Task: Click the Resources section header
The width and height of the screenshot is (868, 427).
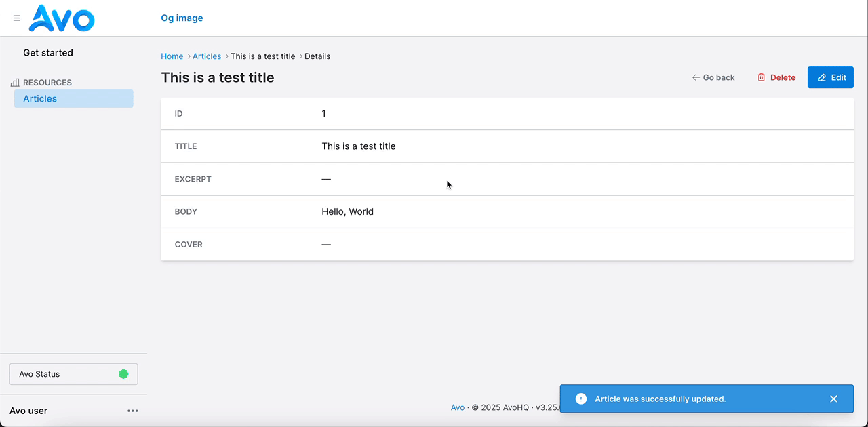Action: 47,83
